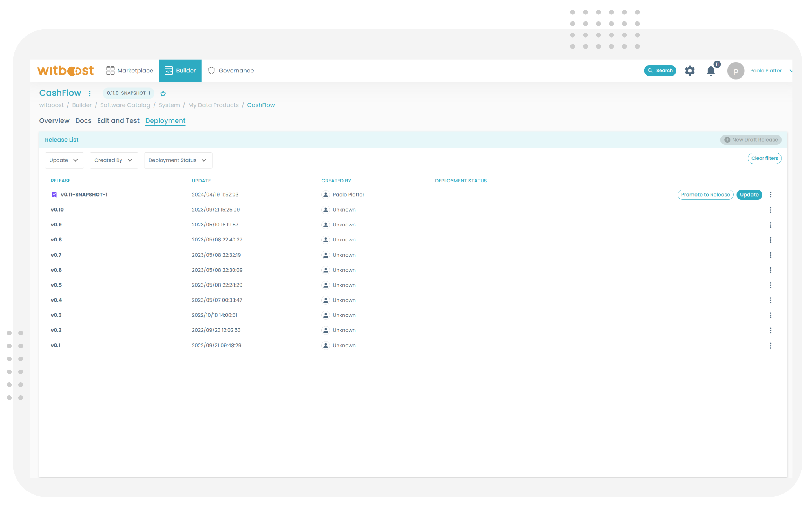Clear all active filters
Image resolution: width=812 pixels, height=508 pixels.
point(764,158)
